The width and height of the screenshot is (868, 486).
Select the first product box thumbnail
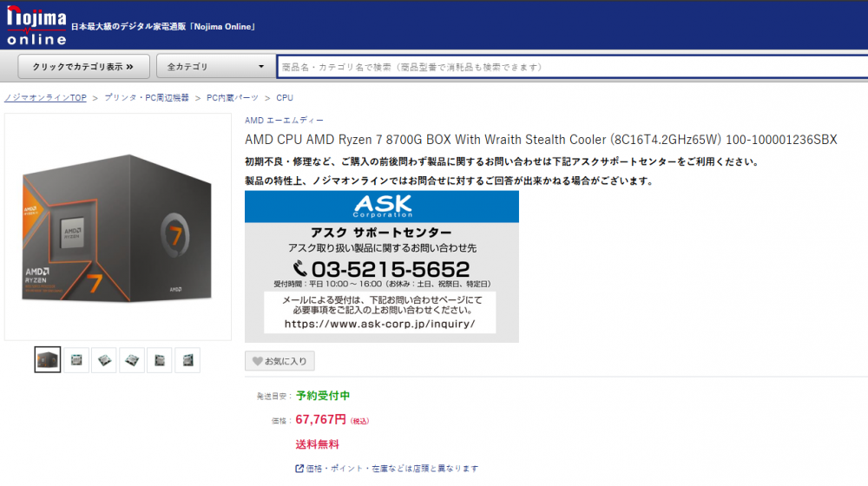pos(48,360)
